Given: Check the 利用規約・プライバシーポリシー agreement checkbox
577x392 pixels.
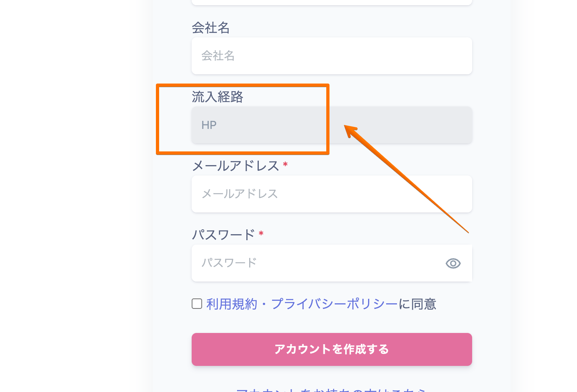Looking at the screenshot, I should click(197, 304).
